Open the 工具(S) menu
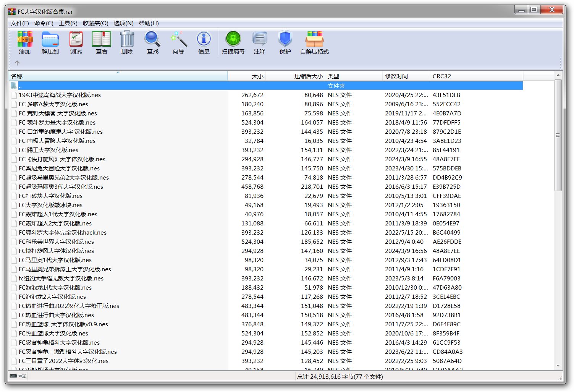The width and height of the screenshot is (574, 392). click(x=68, y=23)
